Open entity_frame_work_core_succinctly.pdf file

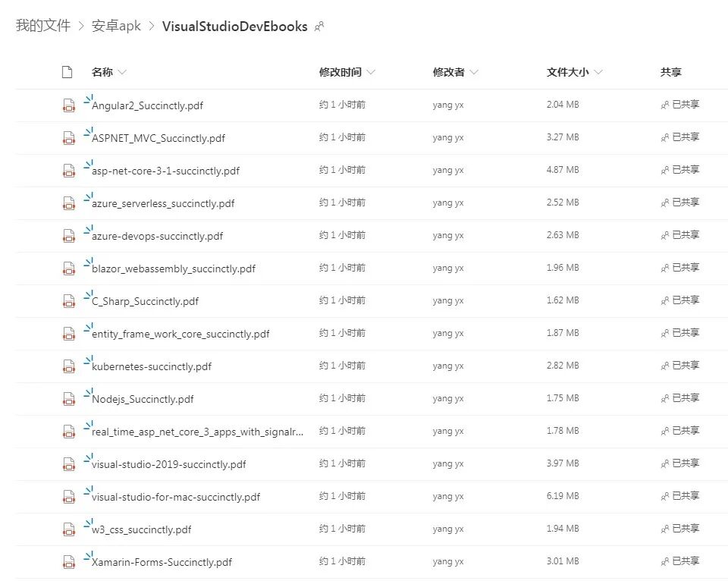(x=180, y=334)
